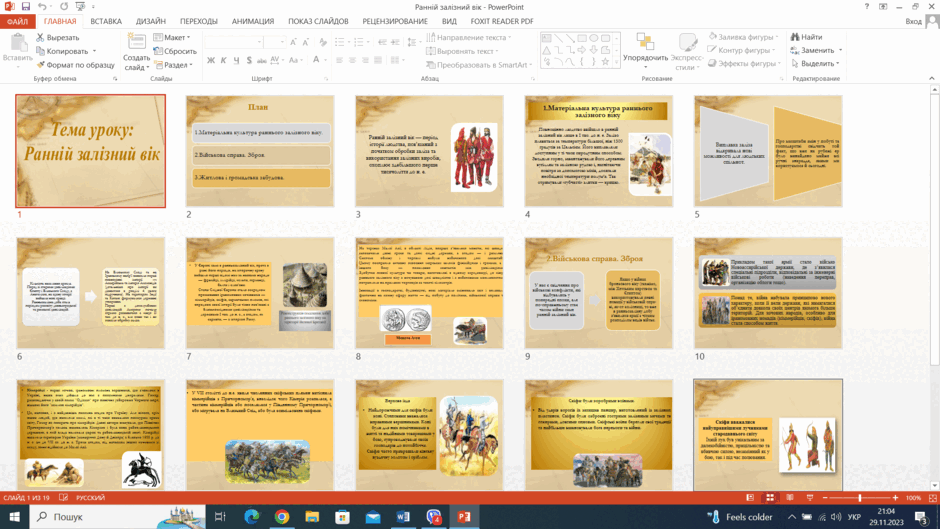Click Копировать (Copy) button
The height and width of the screenshot is (529, 940).
66,51
